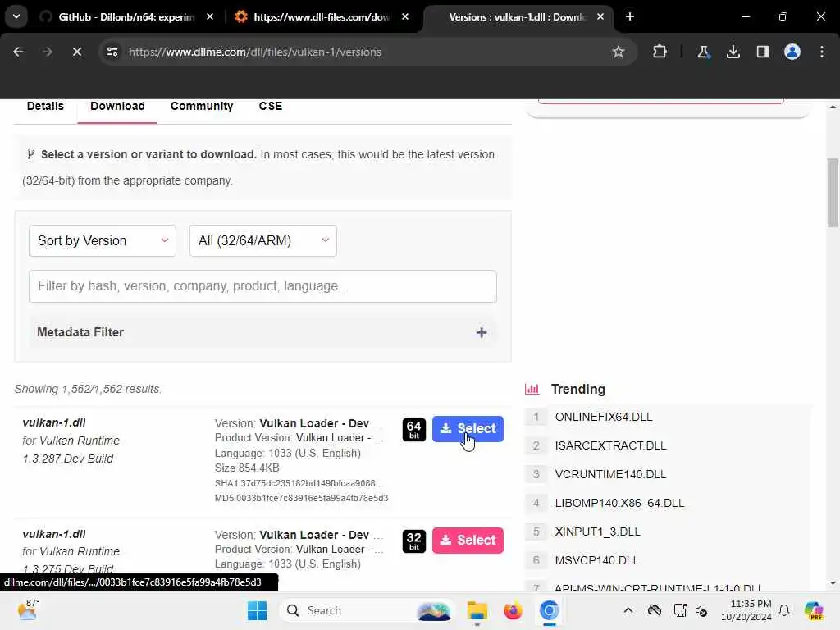The image size is (840, 630).
Task: Select the Versions vulkan-1.dll browser tab
Action: pos(517,16)
